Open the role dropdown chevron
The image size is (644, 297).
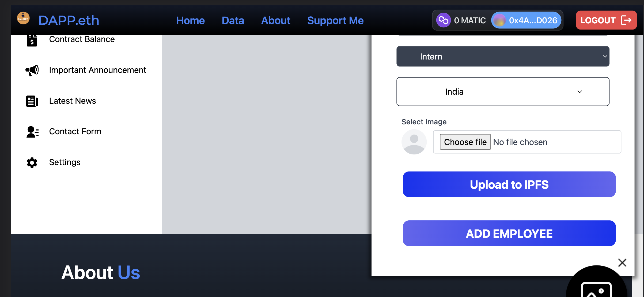605,56
